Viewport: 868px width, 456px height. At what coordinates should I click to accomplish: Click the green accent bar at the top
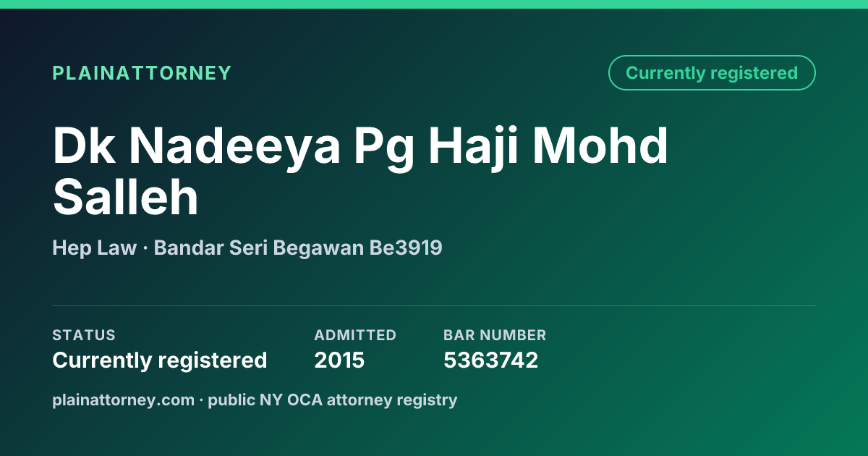tap(434, 4)
